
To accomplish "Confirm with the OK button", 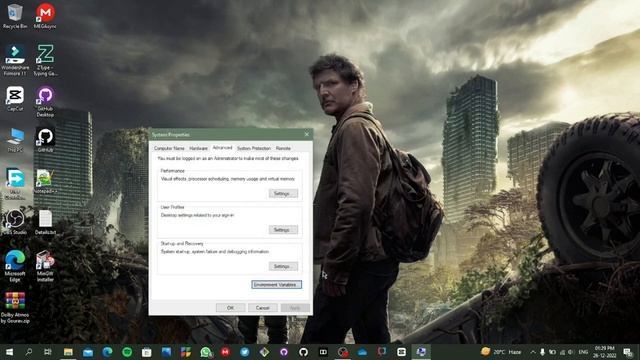I will pyautogui.click(x=231, y=308).
